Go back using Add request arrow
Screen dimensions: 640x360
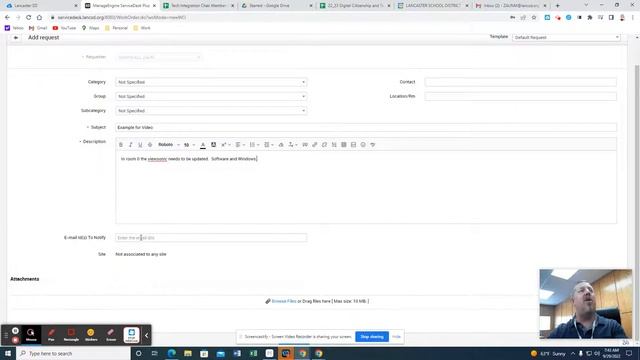coord(16,38)
